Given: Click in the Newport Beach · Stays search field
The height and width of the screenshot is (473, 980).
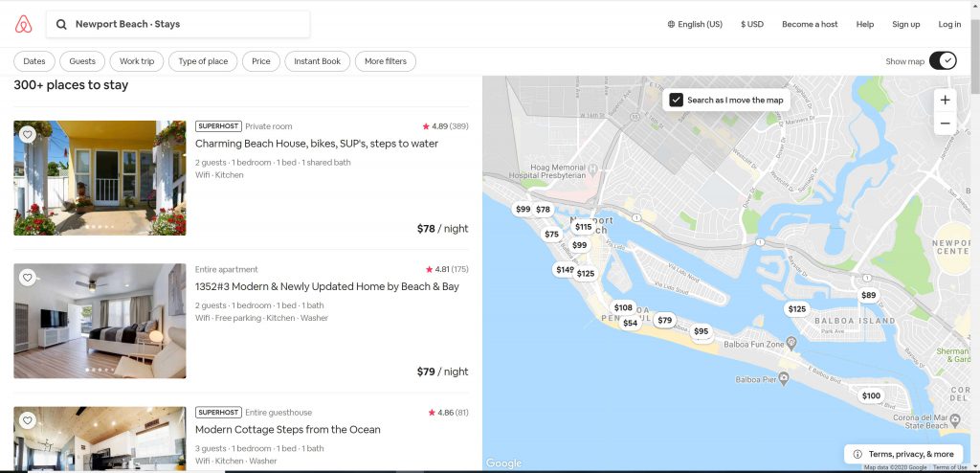Looking at the screenshot, I should pos(178,24).
